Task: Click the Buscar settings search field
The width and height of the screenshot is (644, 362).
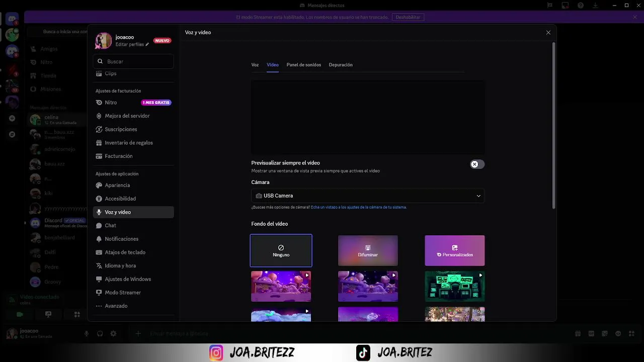Action: [133, 61]
